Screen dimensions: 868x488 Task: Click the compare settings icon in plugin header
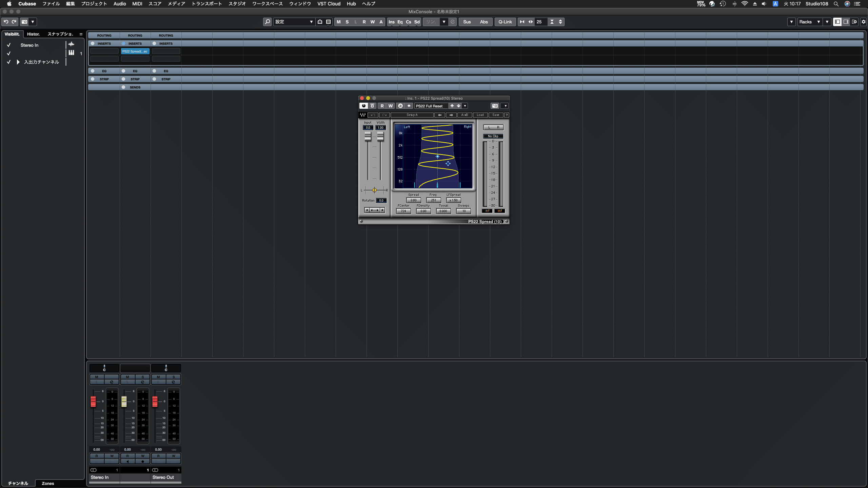(372, 106)
